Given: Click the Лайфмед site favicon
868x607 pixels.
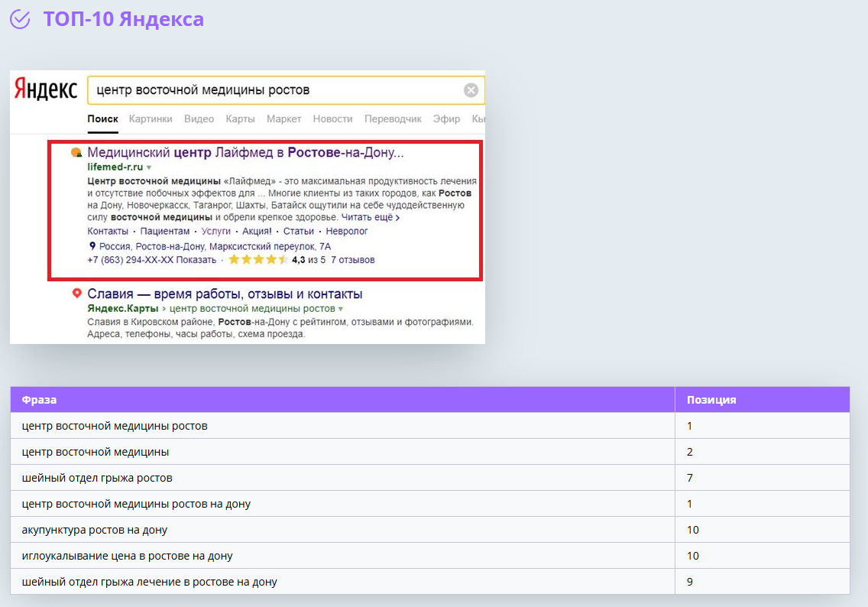Looking at the screenshot, I should coord(76,152).
